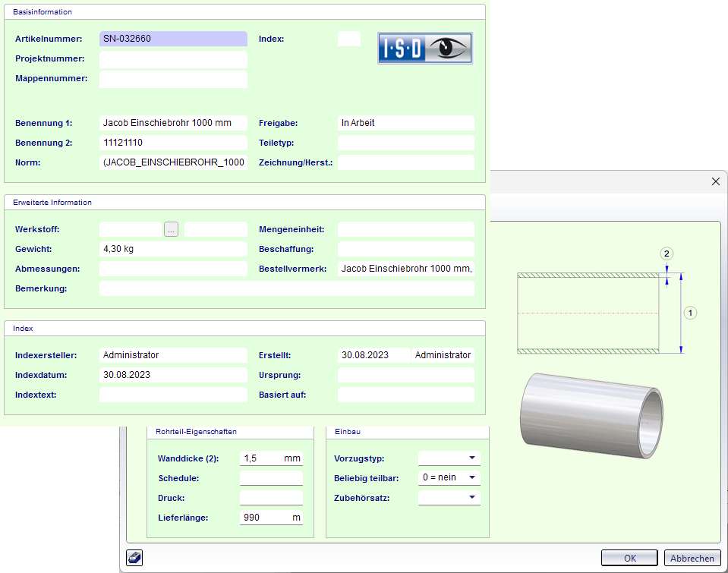Click dimension marker 2 in the drawing
Viewport: 728px width, 573px height.
tap(667, 253)
